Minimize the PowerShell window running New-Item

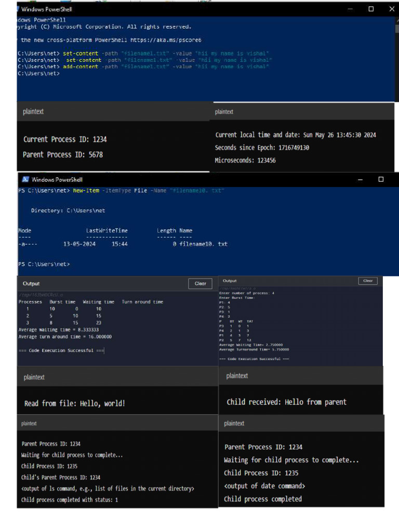click(x=361, y=179)
